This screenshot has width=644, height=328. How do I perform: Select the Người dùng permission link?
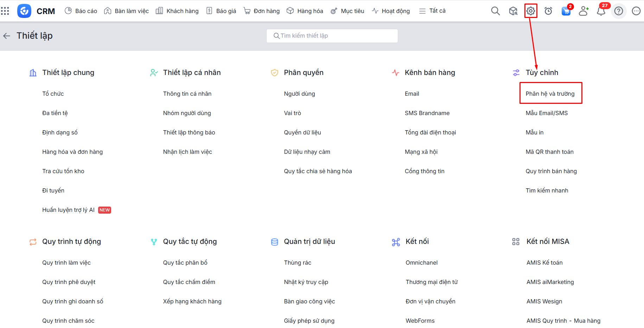point(299,94)
